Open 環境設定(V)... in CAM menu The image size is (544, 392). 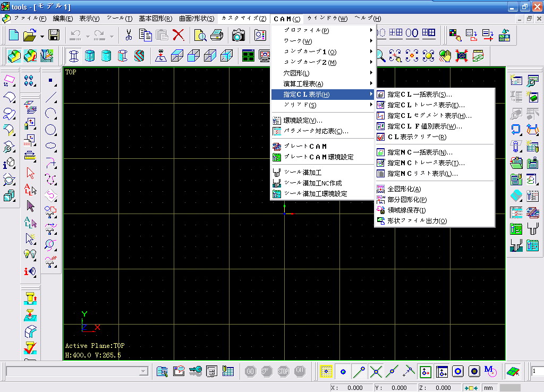click(322, 121)
